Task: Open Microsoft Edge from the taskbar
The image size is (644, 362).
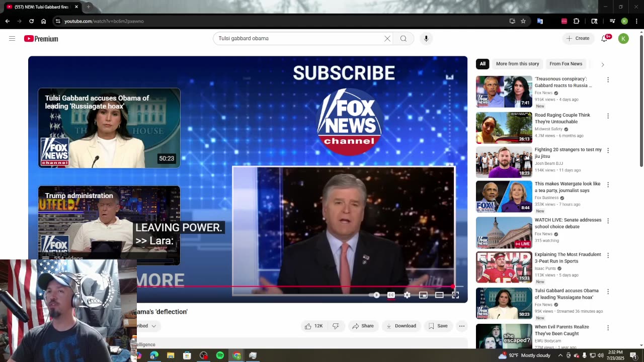Action: coord(154,355)
